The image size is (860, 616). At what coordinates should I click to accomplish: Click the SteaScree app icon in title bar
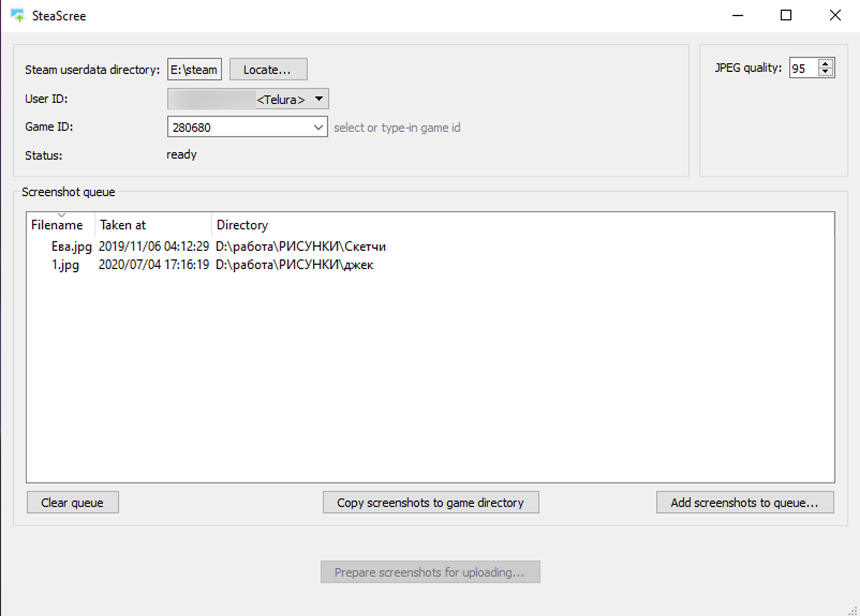18,16
